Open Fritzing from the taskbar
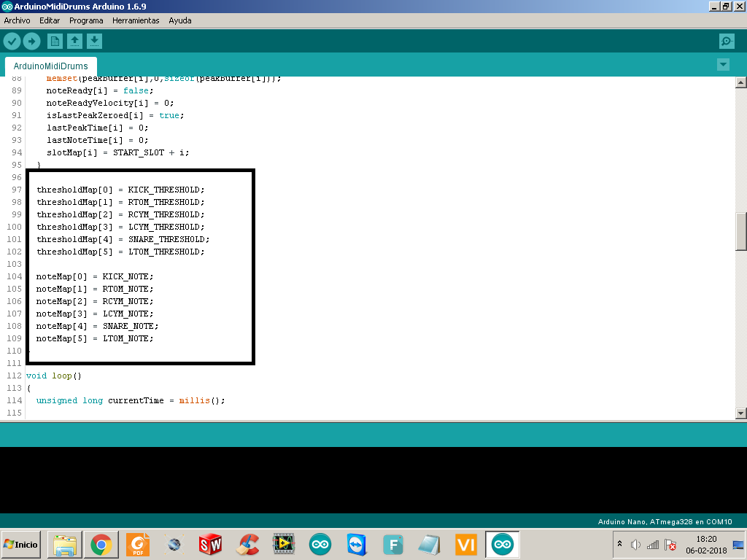 pos(393,545)
